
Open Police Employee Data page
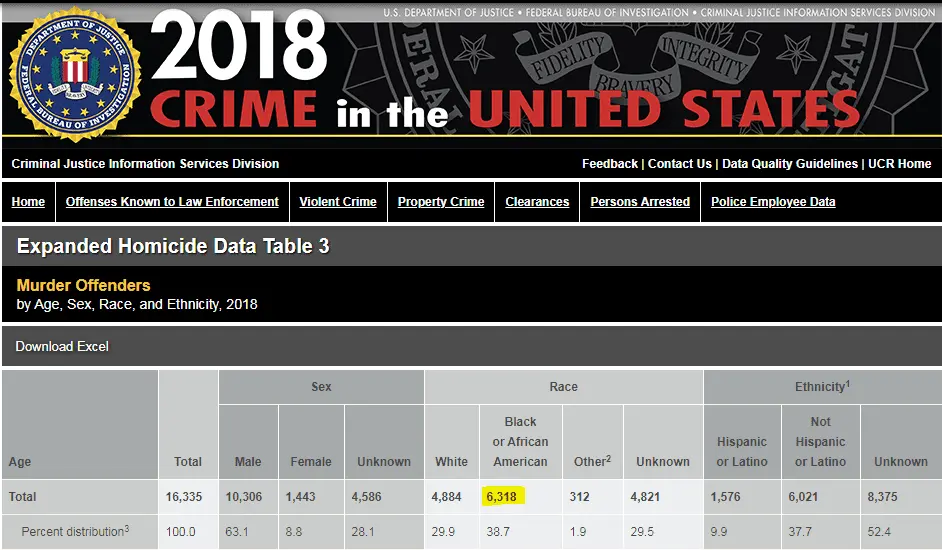click(x=773, y=202)
